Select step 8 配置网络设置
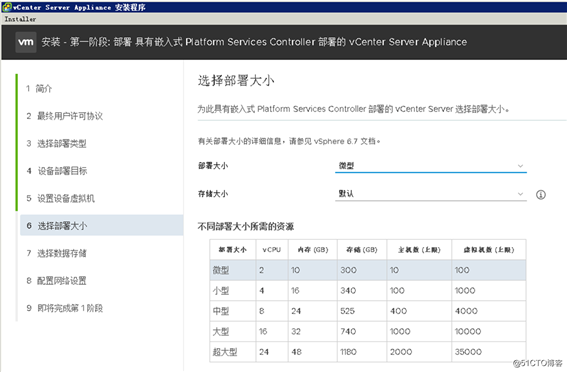This screenshot has height=372, width=567. coord(56,281)
